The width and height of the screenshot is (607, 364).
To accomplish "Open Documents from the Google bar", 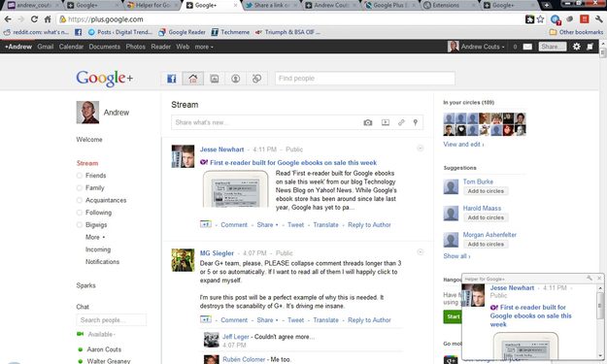I will pos(105,47).
